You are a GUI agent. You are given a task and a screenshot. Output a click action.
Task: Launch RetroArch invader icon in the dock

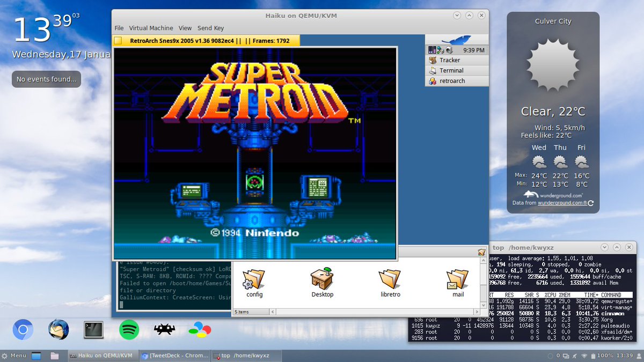tap(164, 329)
